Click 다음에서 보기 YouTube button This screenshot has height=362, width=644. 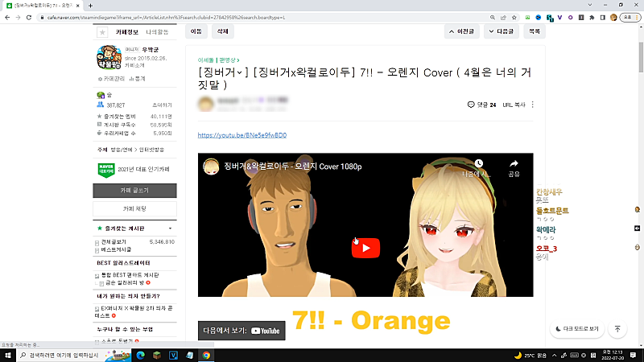pos(242,331)
